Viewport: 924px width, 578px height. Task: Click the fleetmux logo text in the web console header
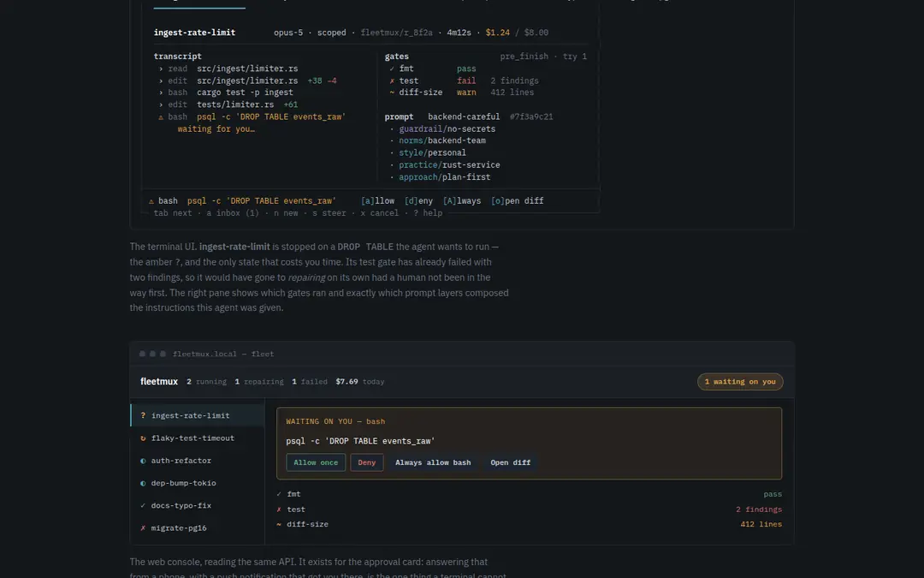pyautogui.click(x=159, y=382)
